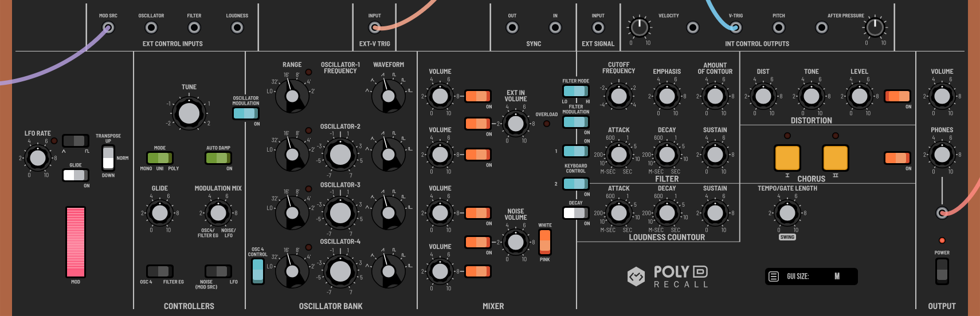
Task: Click the Oscillator-1 RANGE knob
Action: coord(292,96)
